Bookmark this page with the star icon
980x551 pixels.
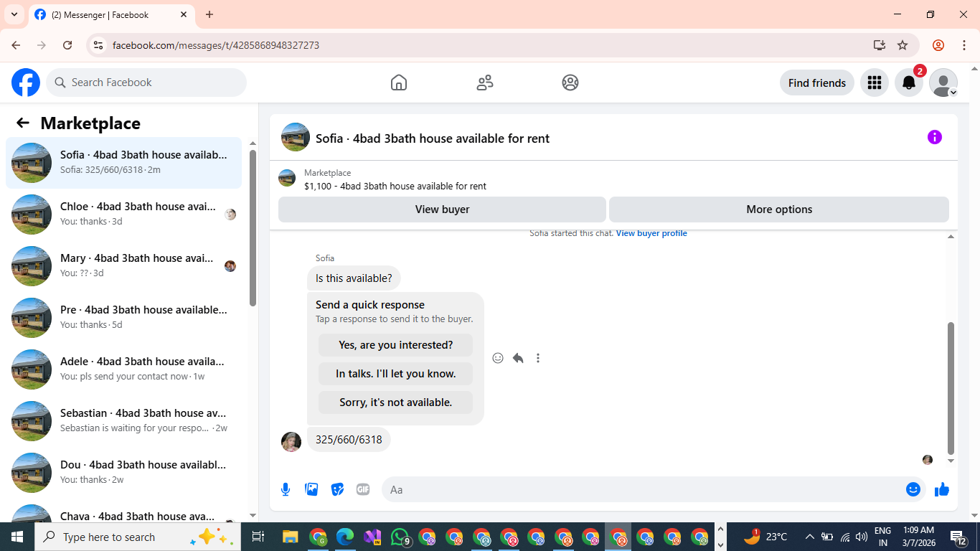[903, 45]
